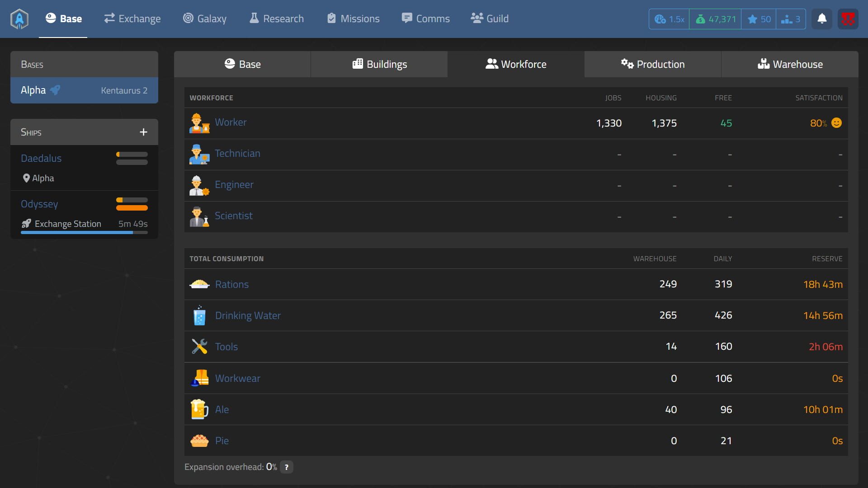The width and height of the screenshot is (868, 488).
Task: Click the Expansion overhead help question mark
Action: coord(287,467)
